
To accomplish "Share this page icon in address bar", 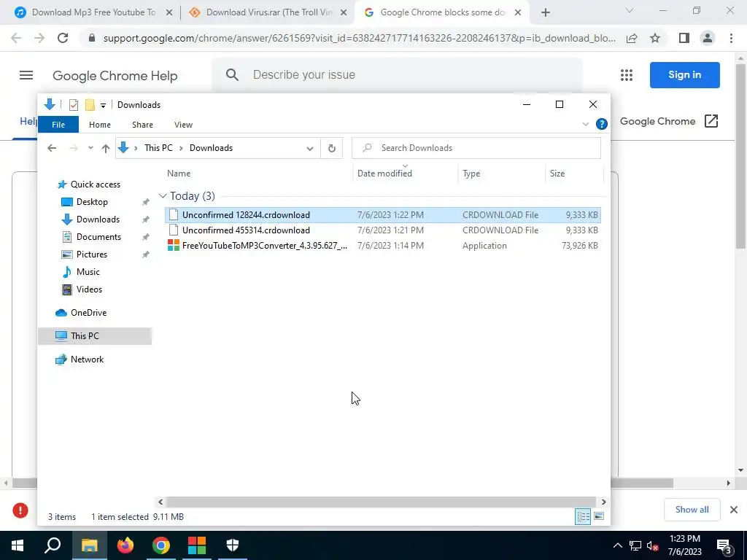I will [632, 38].
